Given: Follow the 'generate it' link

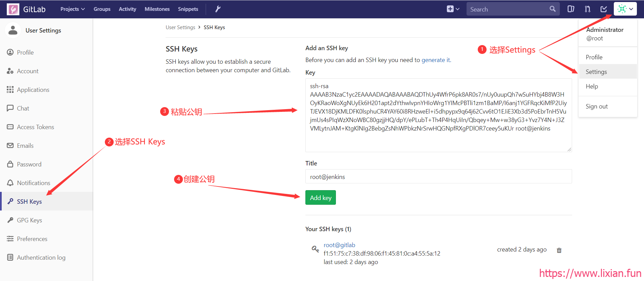Looking at the screenshot, I should [436, 60].
